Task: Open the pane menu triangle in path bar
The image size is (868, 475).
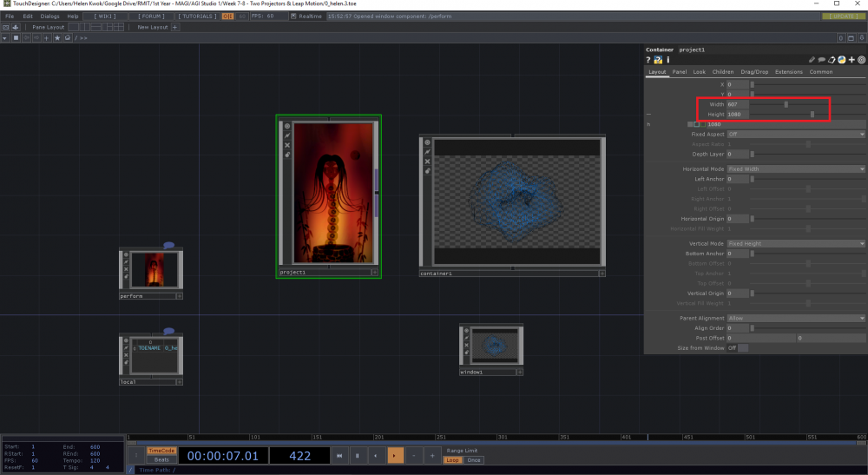Action: [x=5, y=37]
